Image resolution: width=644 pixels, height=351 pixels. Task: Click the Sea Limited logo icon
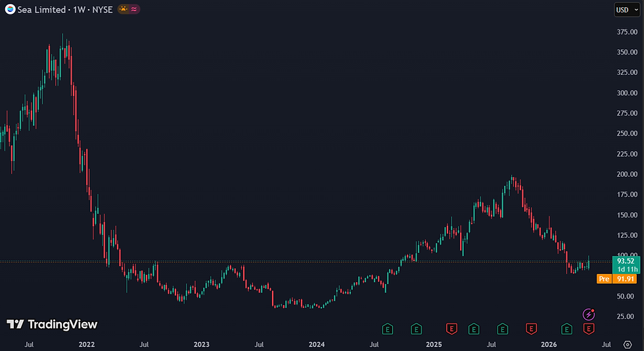coord(11,9)
